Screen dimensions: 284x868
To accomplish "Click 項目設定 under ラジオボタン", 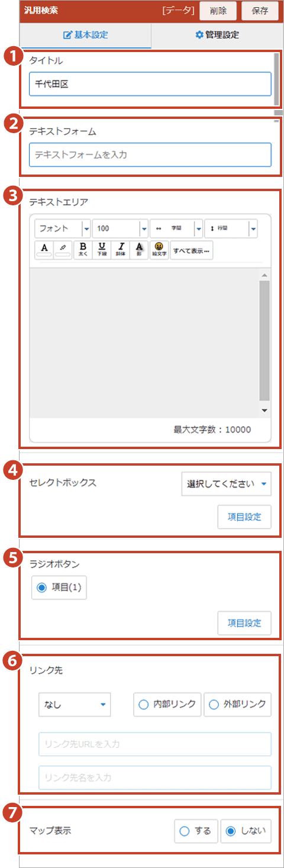I will coord(244,623).
